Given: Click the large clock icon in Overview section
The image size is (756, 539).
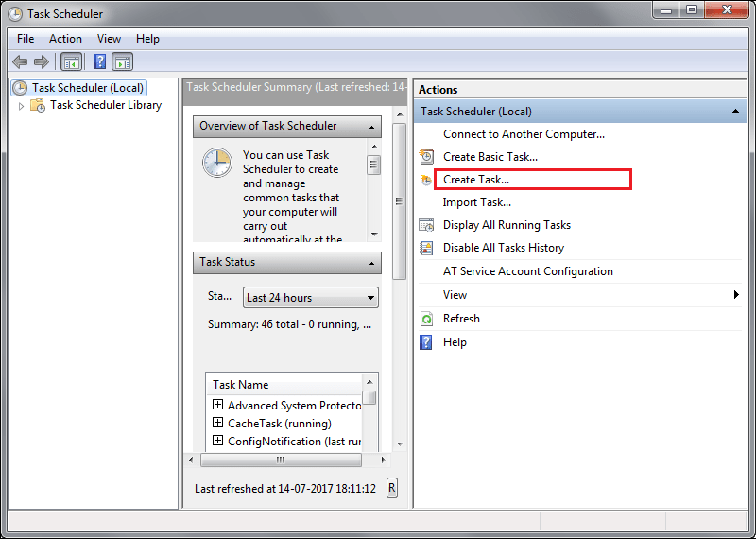Looking at the screenshot, I should 217,163.
